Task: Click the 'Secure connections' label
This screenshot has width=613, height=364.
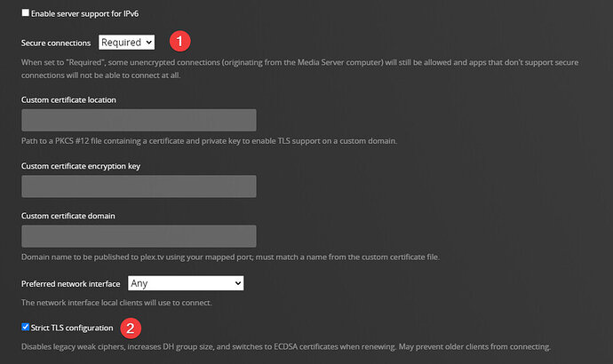Action: [x=56, y=42]
